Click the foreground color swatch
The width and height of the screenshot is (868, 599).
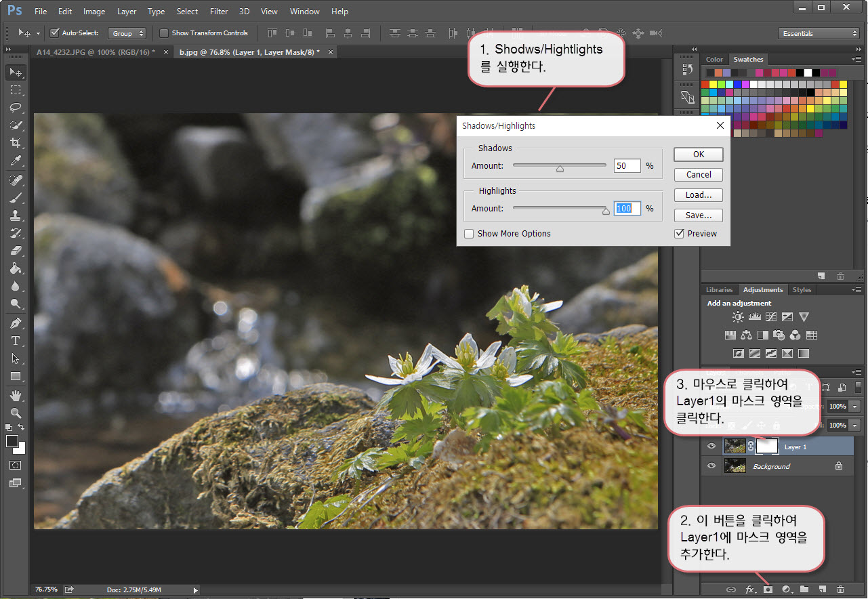coord(12,441)
